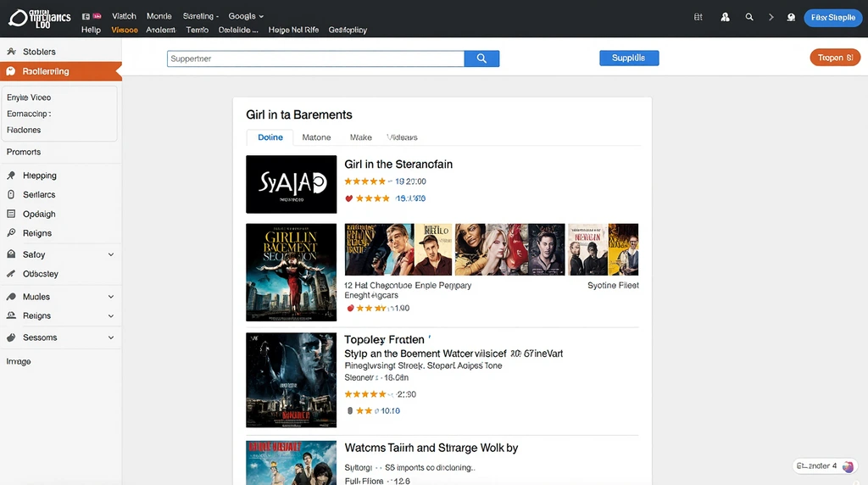Click the '12 Hal Chegontuoe Enple Pempary' caption

tap(408, 286)
